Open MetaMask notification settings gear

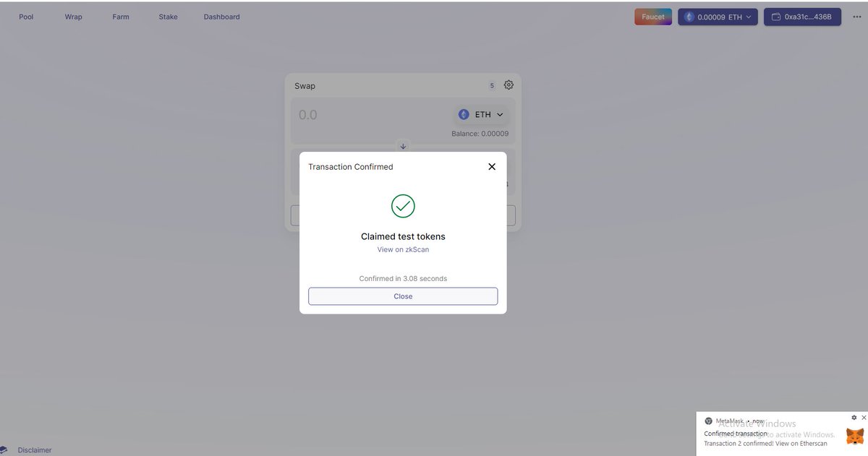click(x=854, y=418)
